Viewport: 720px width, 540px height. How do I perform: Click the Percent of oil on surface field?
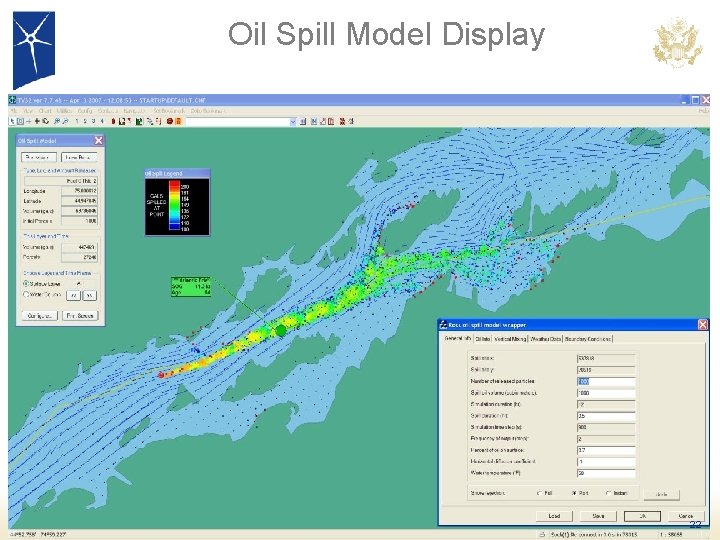pos(606,450)
